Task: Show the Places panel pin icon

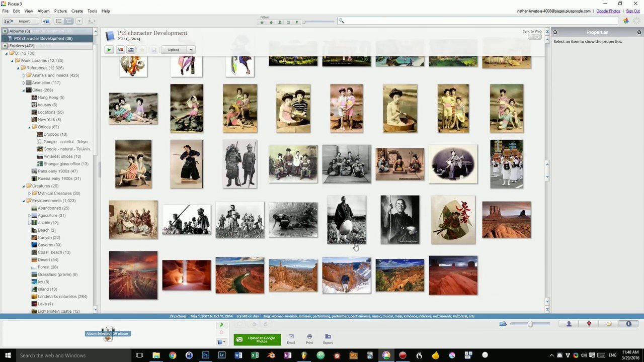Action: 589,324
